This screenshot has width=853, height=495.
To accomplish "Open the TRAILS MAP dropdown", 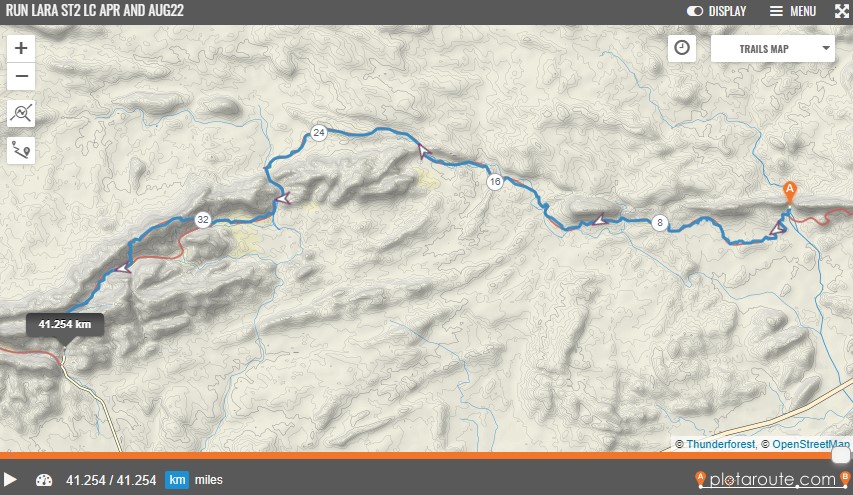I will tap(772, 48).
